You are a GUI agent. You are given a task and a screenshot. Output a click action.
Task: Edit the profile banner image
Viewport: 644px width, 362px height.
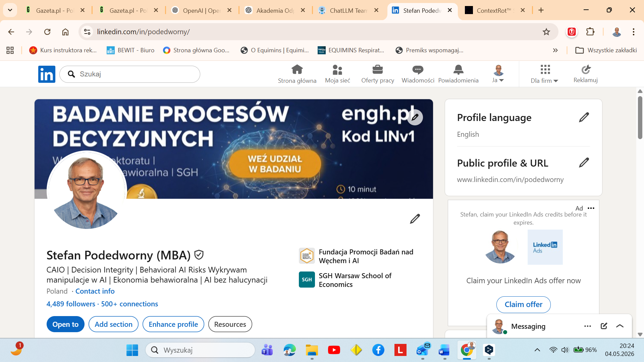pyautogui.click(x=415, y=117)
